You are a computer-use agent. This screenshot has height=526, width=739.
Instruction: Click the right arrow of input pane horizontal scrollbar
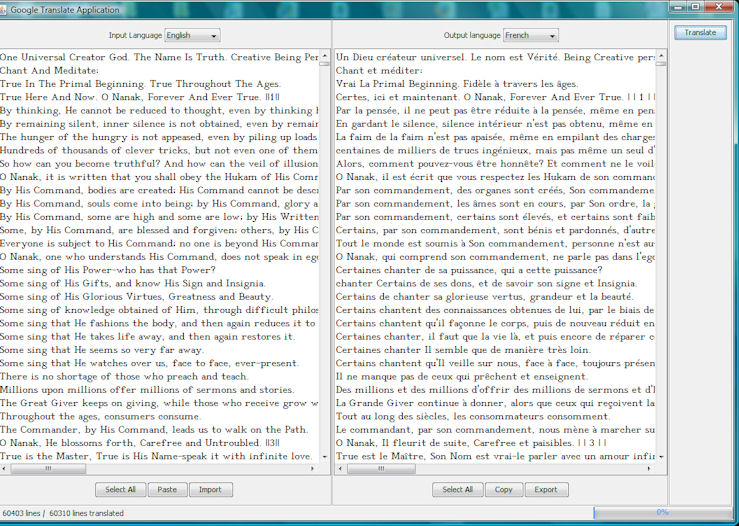[313, 468]
